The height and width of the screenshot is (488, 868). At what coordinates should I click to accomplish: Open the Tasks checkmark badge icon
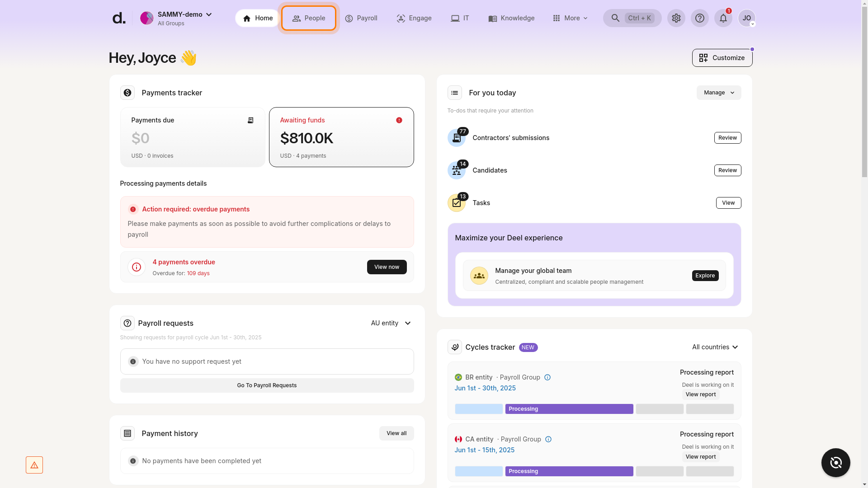tap(457, 203)
